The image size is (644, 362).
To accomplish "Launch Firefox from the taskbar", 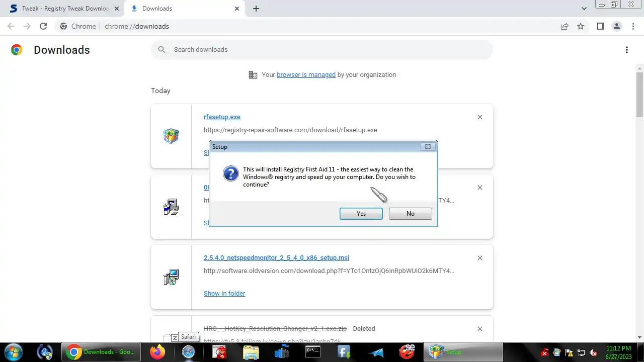I will [x=157, y=352].
